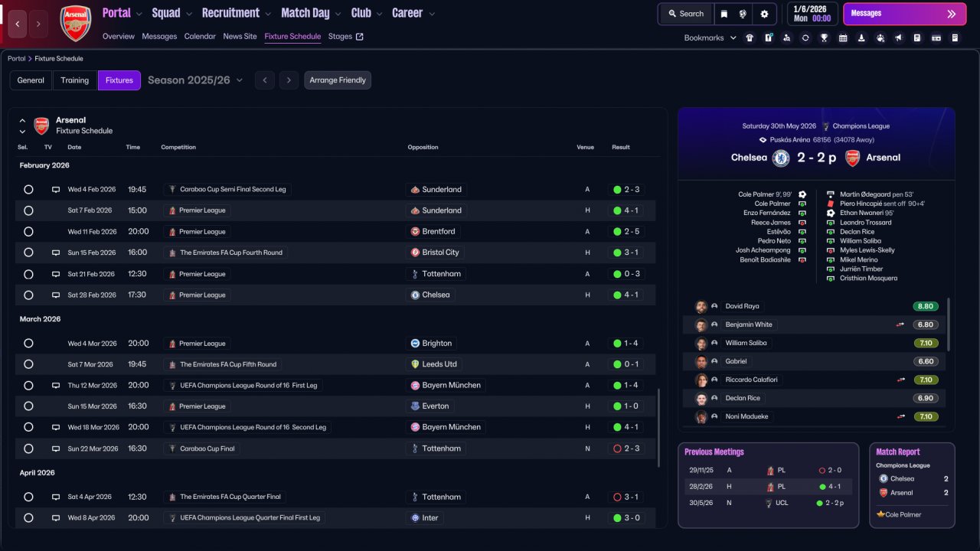Open the trophy shortcut in bookmarks bar

pos(824,37)
